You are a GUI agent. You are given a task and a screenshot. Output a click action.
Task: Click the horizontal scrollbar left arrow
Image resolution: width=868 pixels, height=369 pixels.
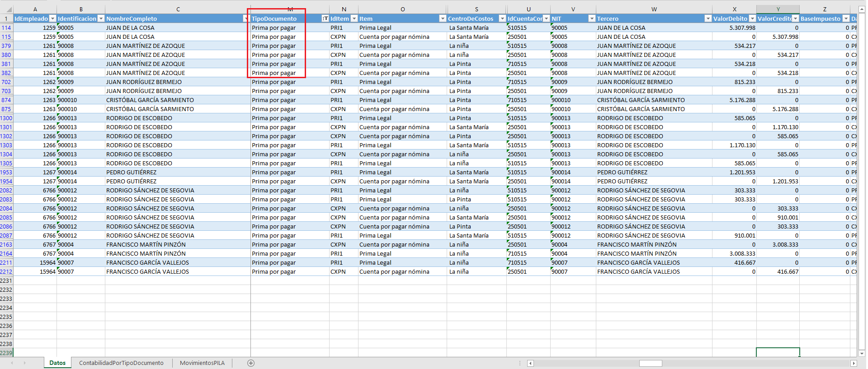531,363
